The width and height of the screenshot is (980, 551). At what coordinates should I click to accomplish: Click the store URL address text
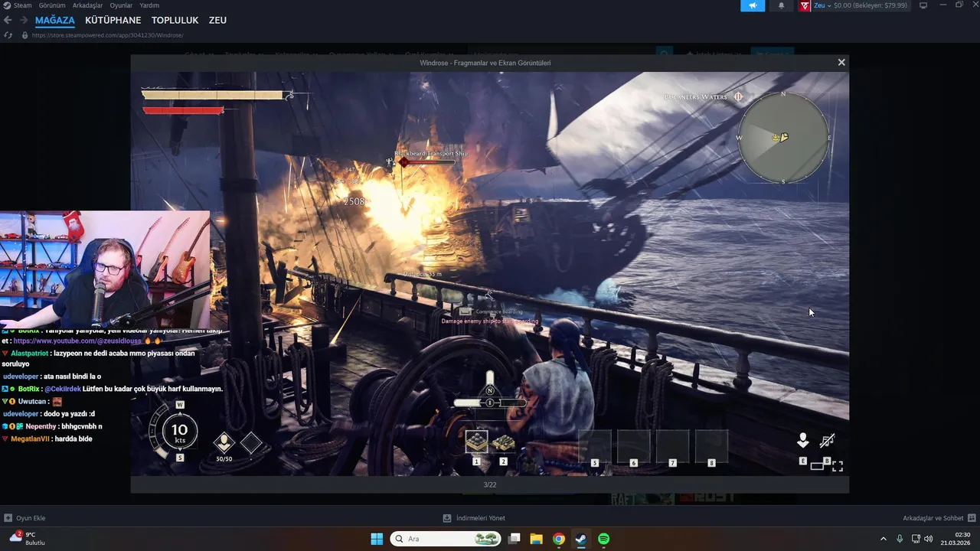(107, 35)
